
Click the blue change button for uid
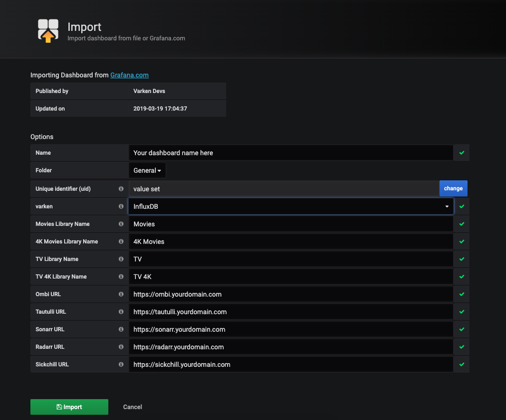click(453, 188)
